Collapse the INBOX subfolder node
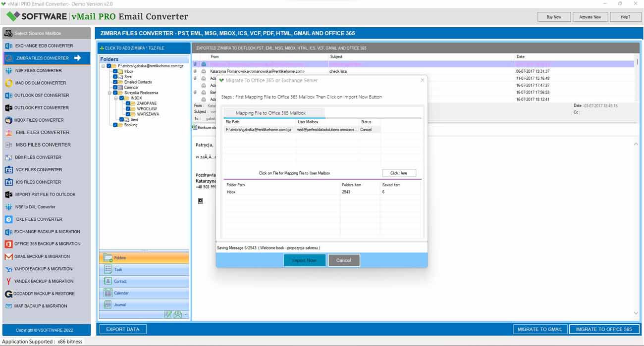644x346 pixels. coord(115,98)
